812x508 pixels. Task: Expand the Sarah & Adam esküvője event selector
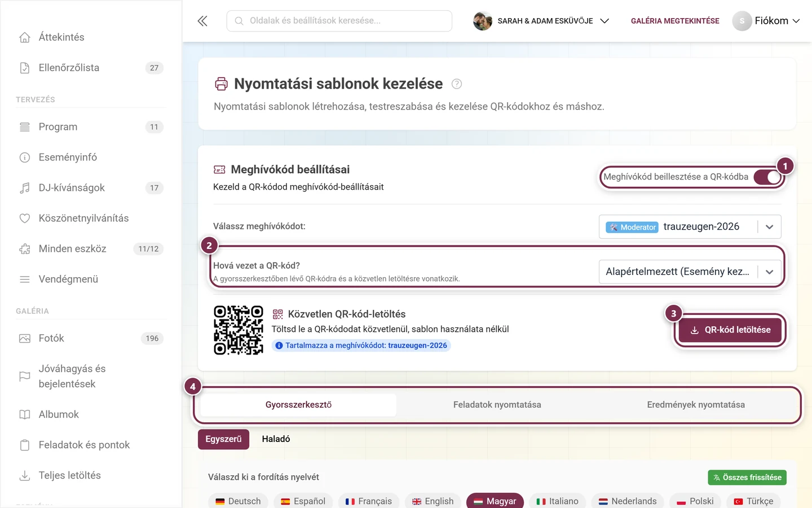click(x=541, y=21)
